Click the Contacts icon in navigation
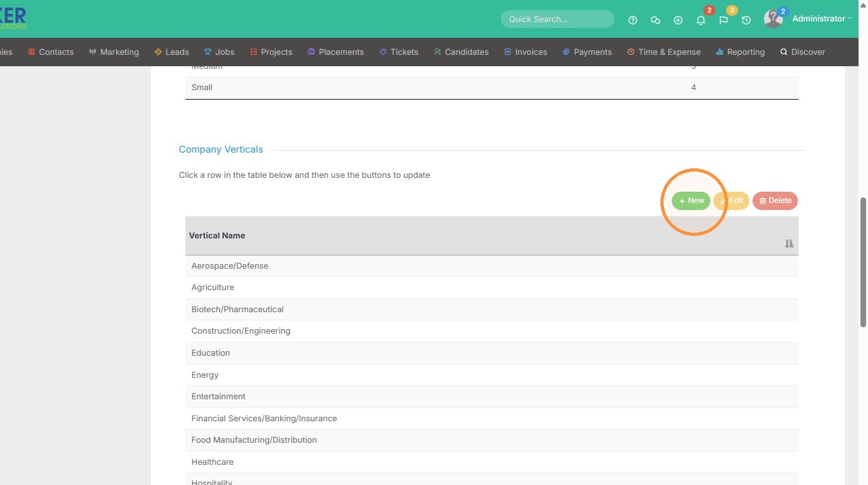Image resolution: width=868 pixels, height=485 pixels. pyautogui.click(x=32, y=52)
